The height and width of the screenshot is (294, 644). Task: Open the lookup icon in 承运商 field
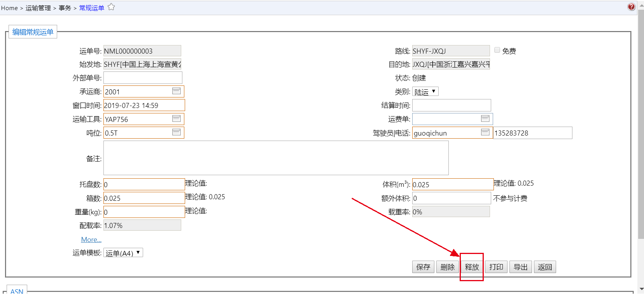pyautogui.click(x=177, y=91)
